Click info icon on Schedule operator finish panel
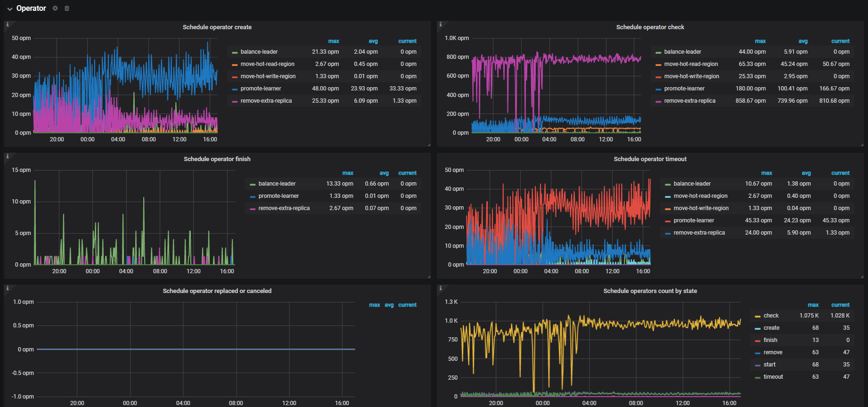868x407 pixels. coord(8,156)
